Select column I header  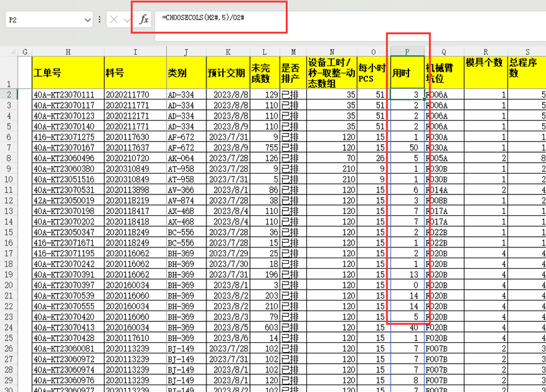135,52
